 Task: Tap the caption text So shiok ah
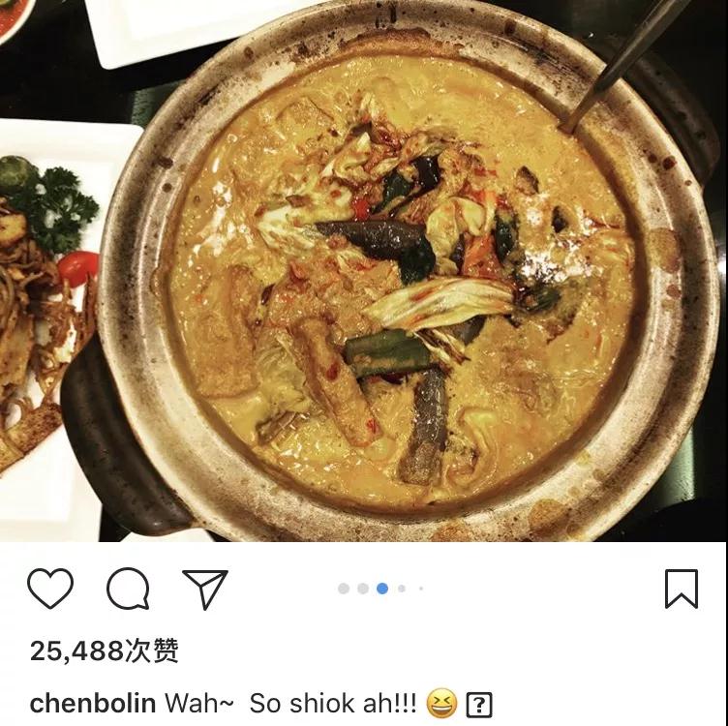click(333, 704)
